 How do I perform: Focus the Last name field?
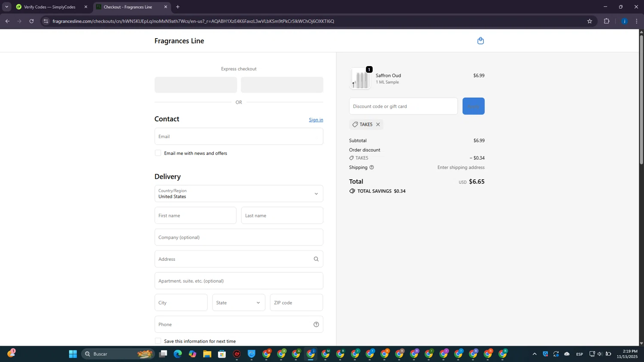282,215
